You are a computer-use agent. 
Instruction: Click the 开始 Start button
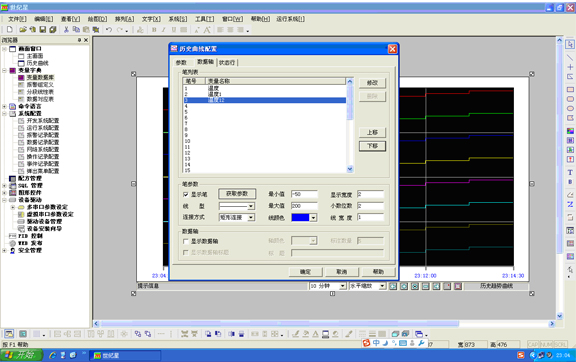(x=21, y=355)
